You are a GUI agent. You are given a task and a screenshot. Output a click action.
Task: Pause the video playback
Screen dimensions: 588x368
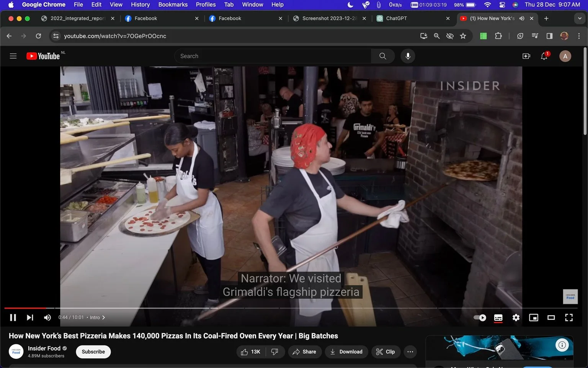13,317
